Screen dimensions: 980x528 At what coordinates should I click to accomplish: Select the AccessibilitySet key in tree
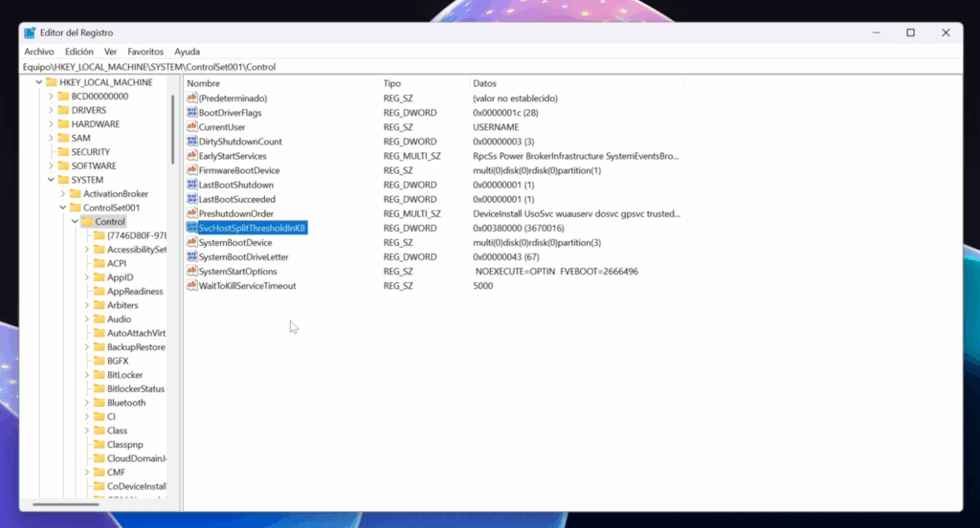tap(136, 250)
